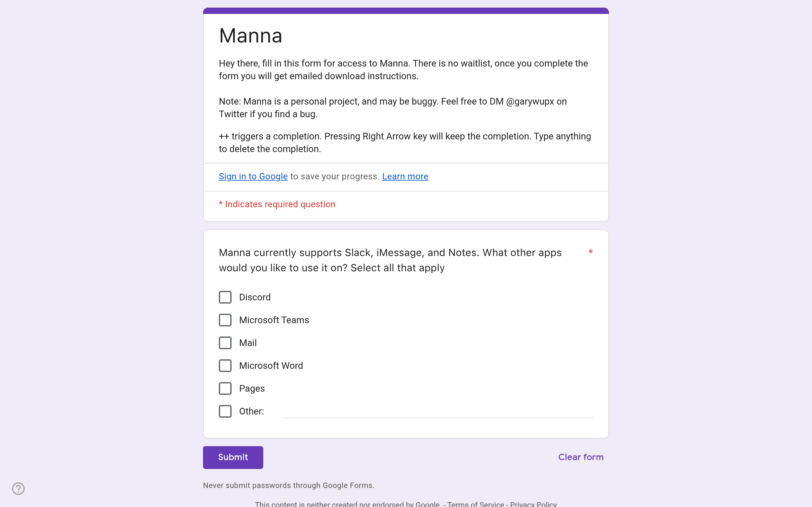The width and height of the screenshot is (812, 507).
Task: Focus the Other text input field
Action: tap(439, 411)
